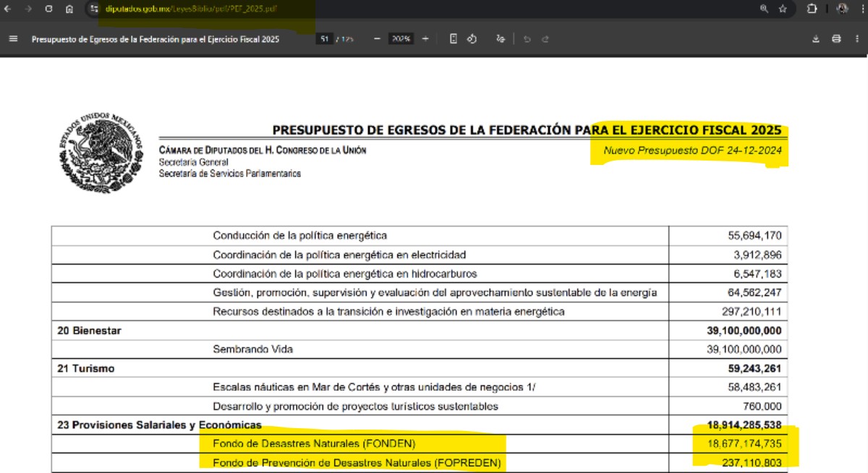Bookmark this page with the star icon
The height and width of the screenshot is (473, 868).
783,9
